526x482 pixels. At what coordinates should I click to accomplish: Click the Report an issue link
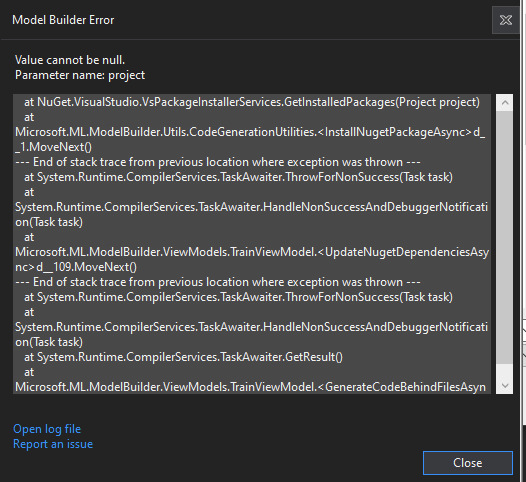(53, 444)
